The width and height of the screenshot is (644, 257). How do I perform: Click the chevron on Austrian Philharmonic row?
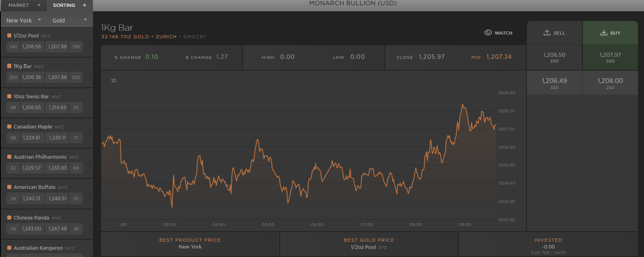[90, 164]
